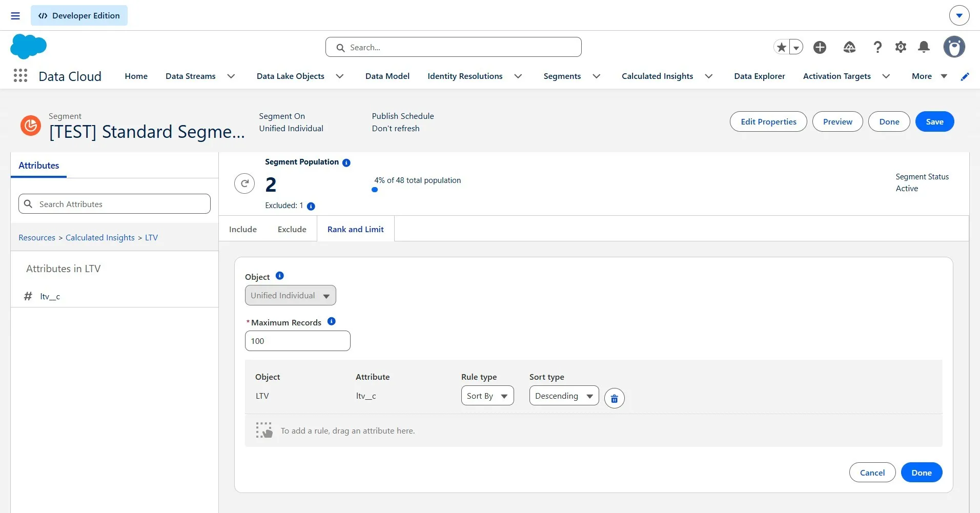Click the header Done button
This screenshot has height=513, width=980.
tap(889, 121)
